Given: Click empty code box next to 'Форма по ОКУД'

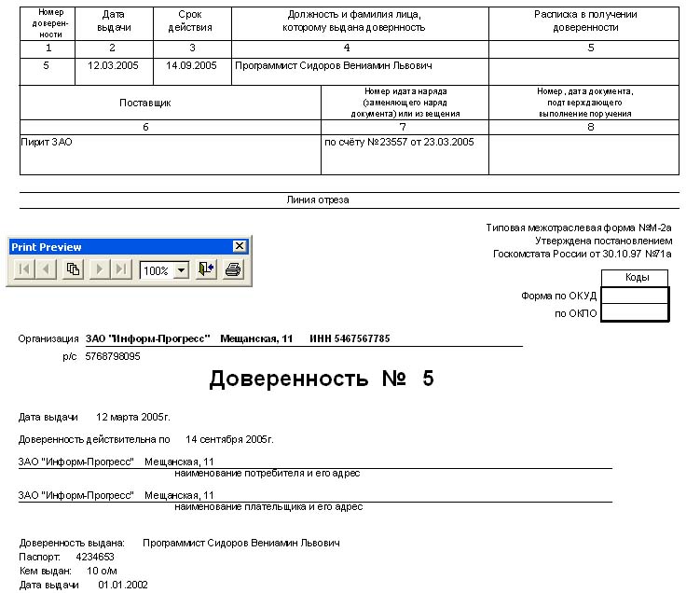Looking at the screenshot, I should 635,296.
